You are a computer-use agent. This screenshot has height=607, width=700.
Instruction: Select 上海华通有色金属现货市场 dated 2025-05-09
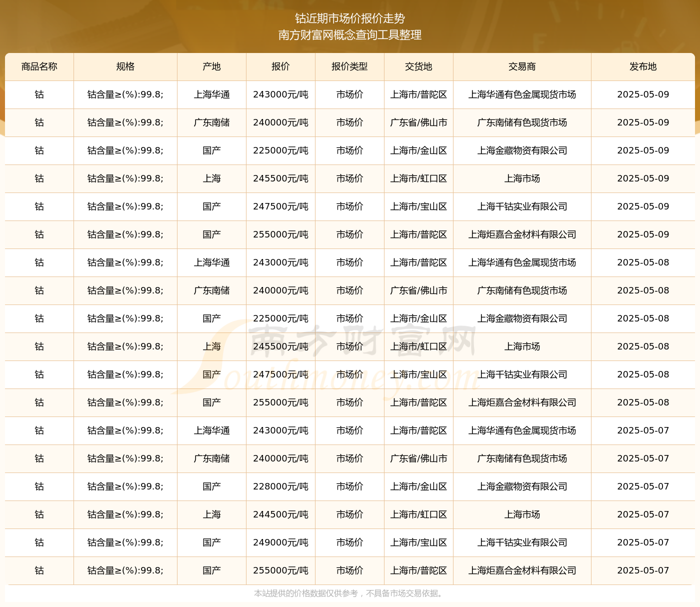point(522,94)
